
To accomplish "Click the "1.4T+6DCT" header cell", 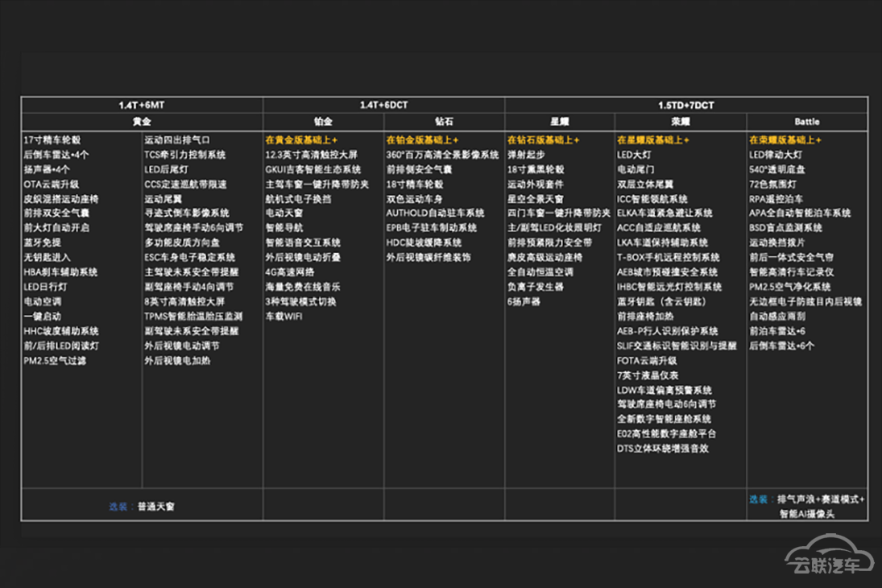I will point(383,106).
